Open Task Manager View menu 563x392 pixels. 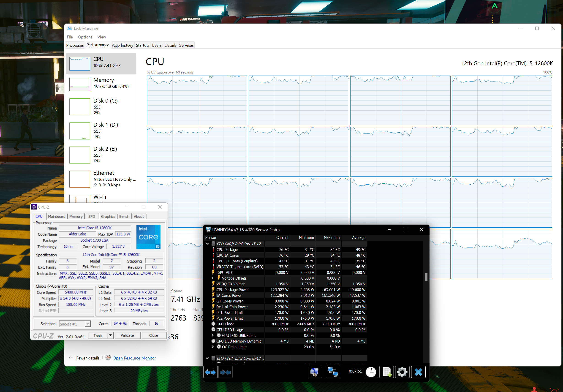click(x=101, y=37)
